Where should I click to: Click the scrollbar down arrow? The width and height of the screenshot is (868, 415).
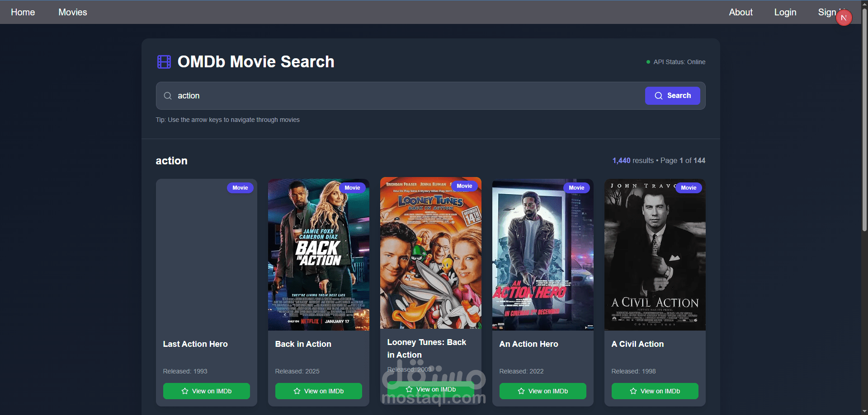[864, 411]
